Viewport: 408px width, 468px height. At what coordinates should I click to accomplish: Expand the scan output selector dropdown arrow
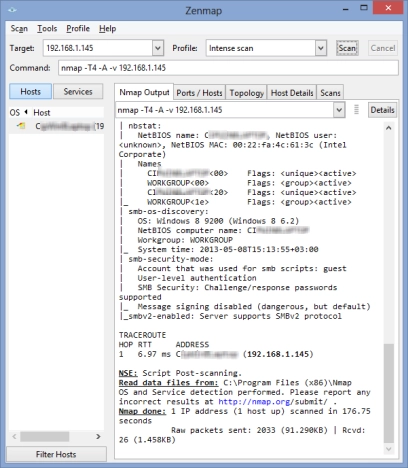(x=339, y=110)
